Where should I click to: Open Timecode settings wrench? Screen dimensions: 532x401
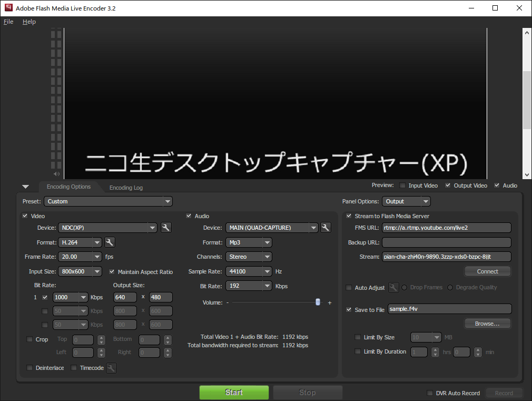click(111, 368)
